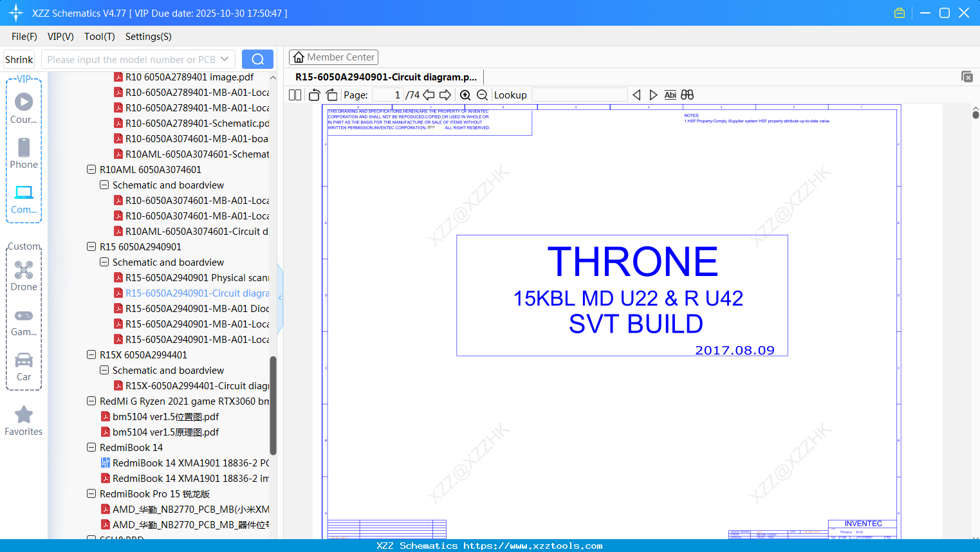Select the R15-6050A2940901-Circuit diagram tab
This screenshot has width=980, height=552.
pos(386,77)
